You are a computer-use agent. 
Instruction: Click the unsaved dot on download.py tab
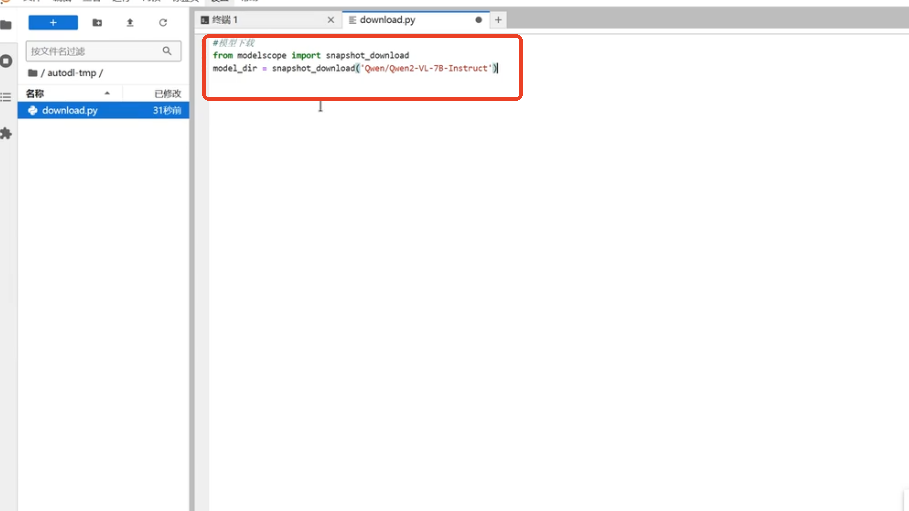pyautogui.click(x=478, y=20)
